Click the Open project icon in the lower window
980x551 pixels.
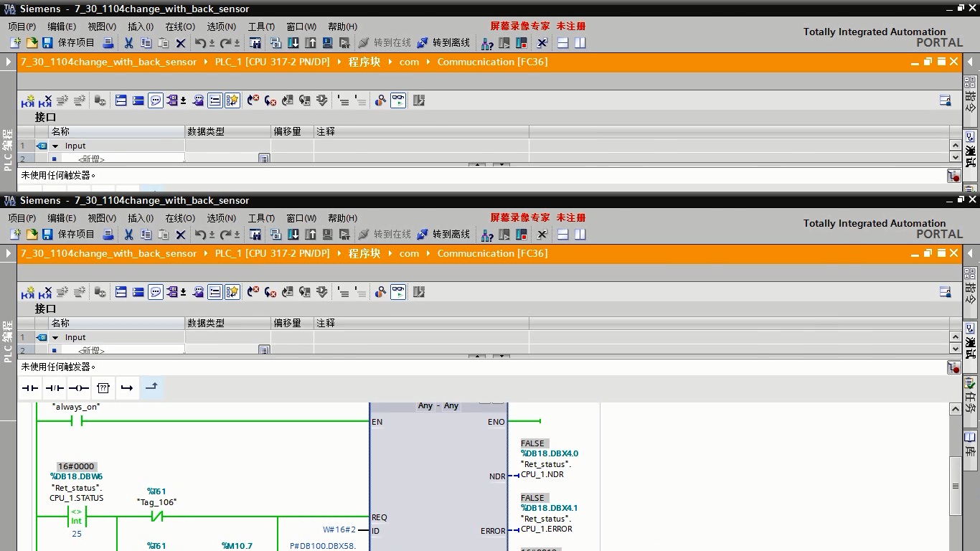click(x=32, y=235)
